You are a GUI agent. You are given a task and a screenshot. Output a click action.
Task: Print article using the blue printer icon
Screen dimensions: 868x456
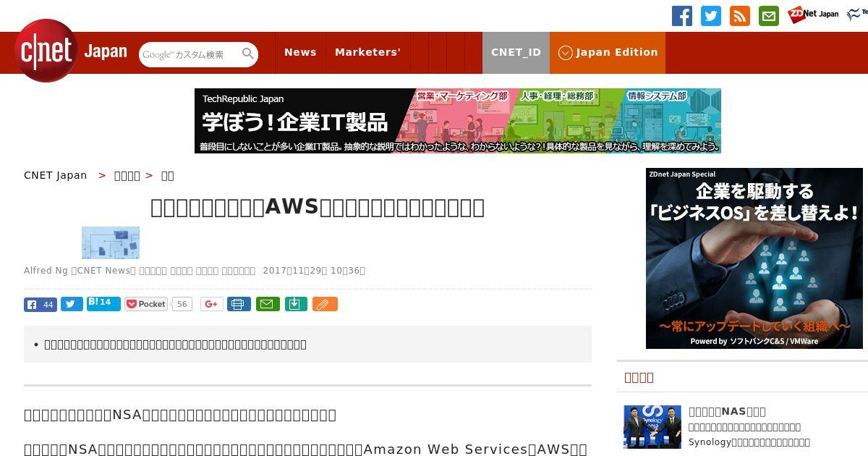(239, 304)
